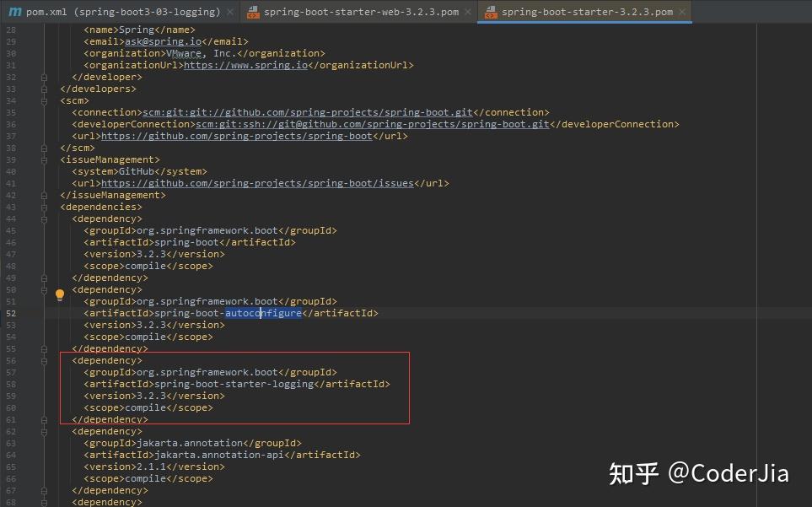Image resolution: width=812 pixels, height=507 pixels.
Task: Click the Maven icon on spring-boot-starter-web tab
Action: tap(253, 12)
